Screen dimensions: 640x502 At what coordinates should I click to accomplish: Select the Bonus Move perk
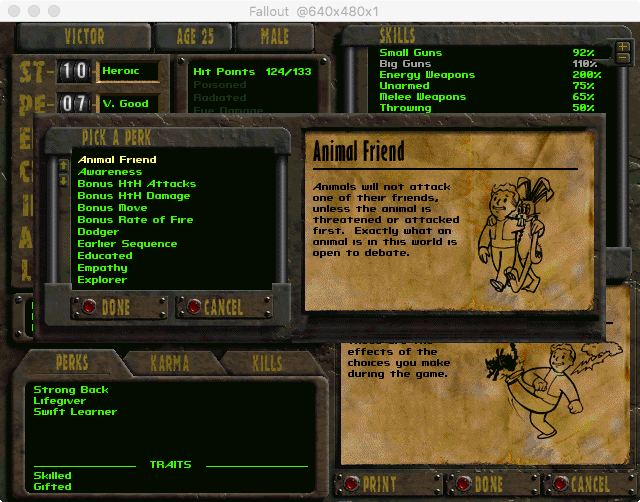point(112,208)
